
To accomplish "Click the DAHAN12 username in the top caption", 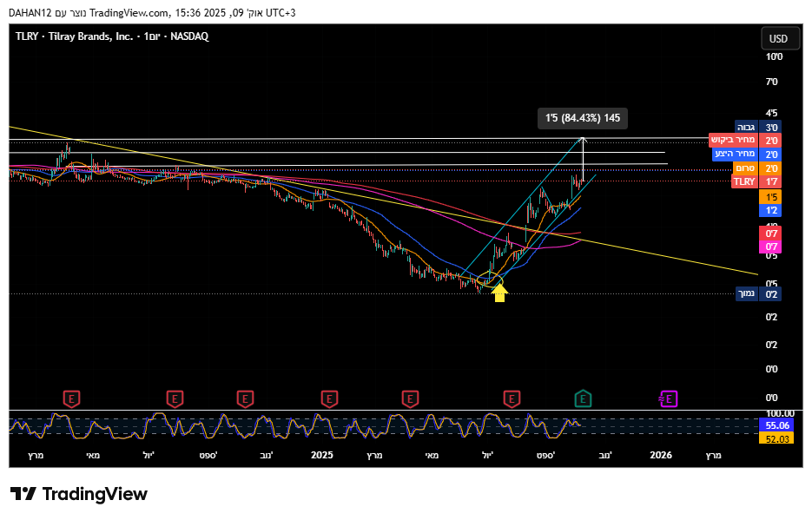I will (30, 13).
